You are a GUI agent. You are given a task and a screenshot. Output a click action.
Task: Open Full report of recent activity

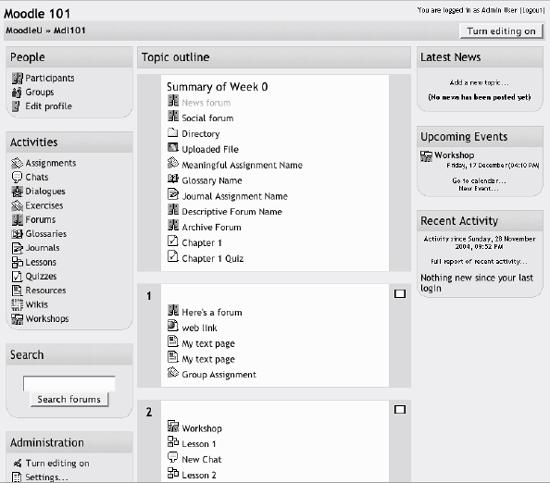coord(479,262)
